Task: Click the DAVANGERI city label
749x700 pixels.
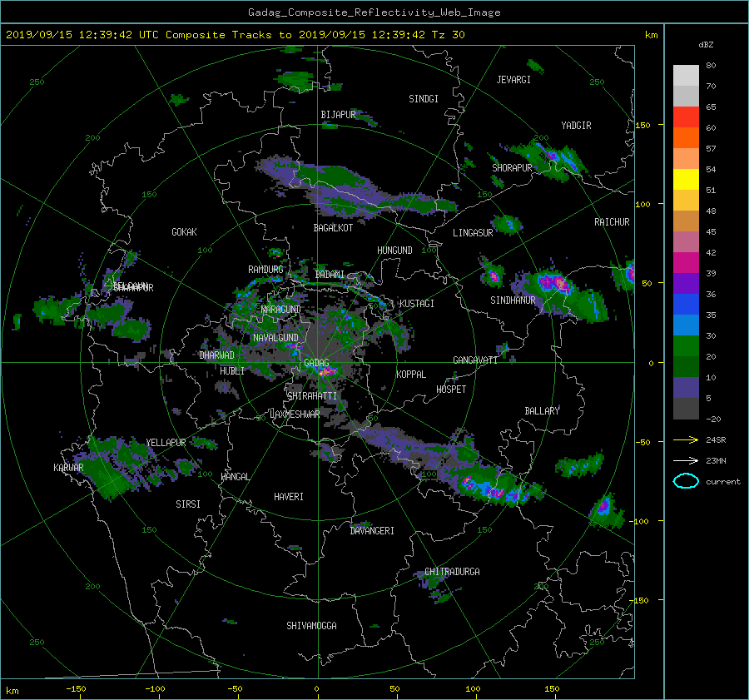Action: 372,531
